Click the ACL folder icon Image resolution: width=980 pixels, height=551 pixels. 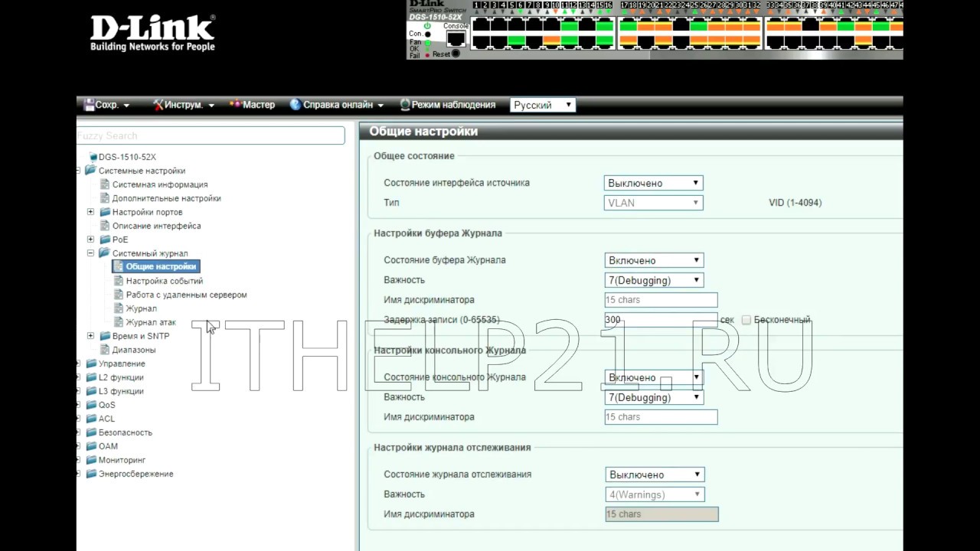pyautogui.click(x=91, y=419)
